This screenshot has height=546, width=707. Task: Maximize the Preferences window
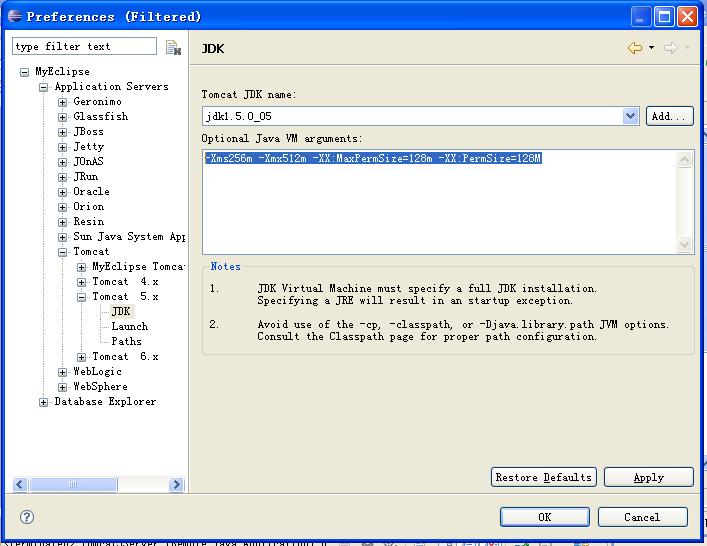(x=664, y=17)
